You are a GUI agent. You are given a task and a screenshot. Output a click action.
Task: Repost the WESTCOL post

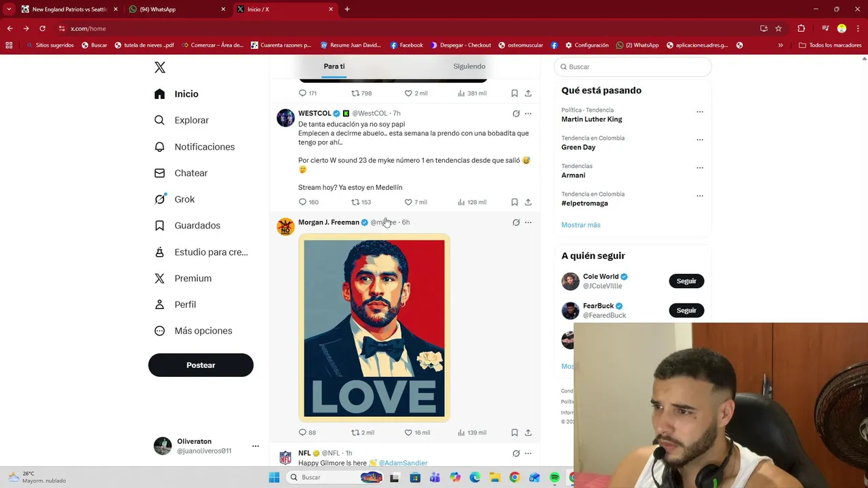pos(361,202)
